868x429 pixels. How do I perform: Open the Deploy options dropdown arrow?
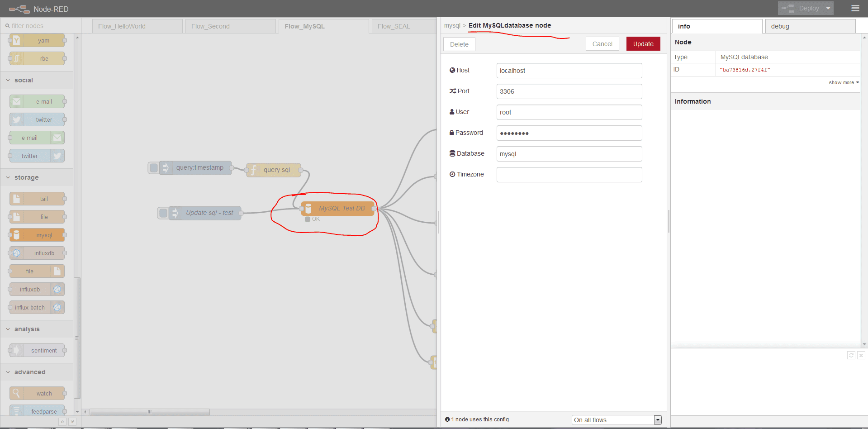coord(828,8)
